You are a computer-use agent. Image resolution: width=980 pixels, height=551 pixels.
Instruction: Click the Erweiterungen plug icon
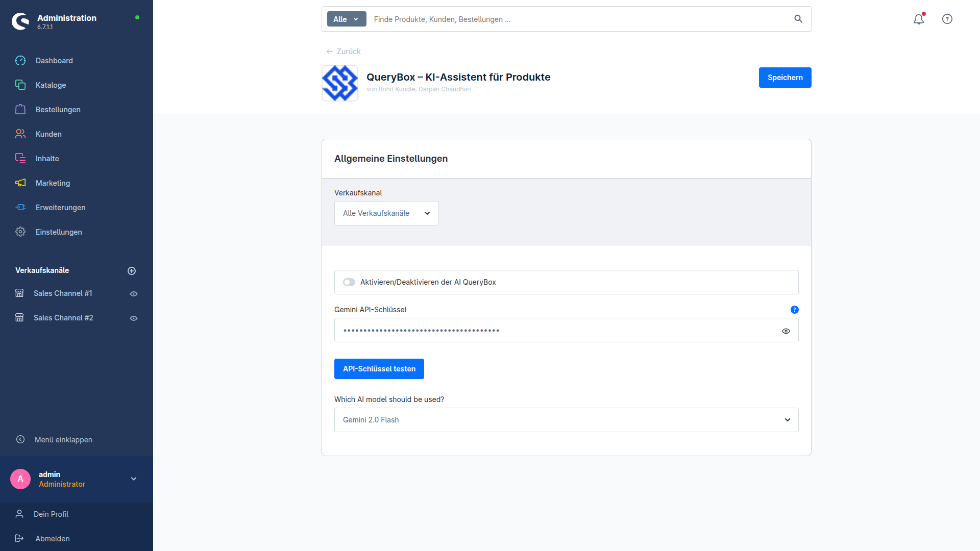tap(20, 208)
